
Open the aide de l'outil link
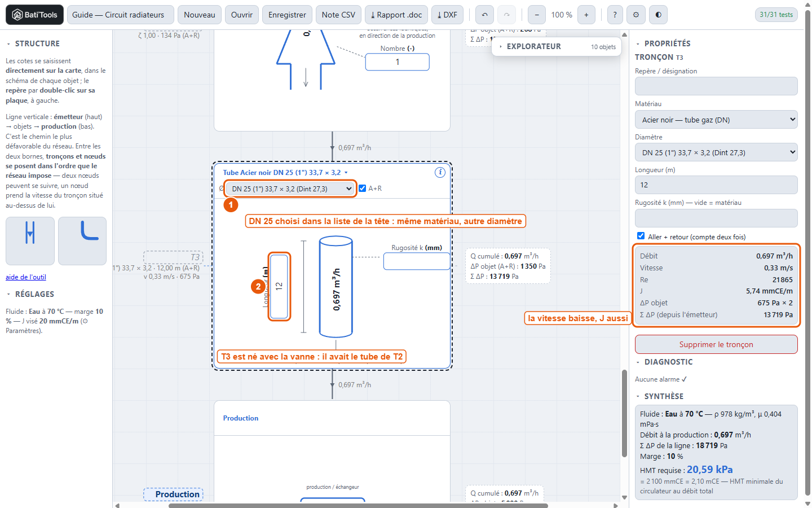[26, 277]
